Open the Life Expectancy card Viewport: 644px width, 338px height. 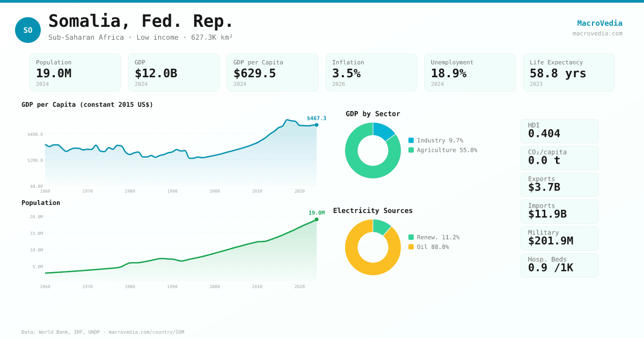(569, 72)
